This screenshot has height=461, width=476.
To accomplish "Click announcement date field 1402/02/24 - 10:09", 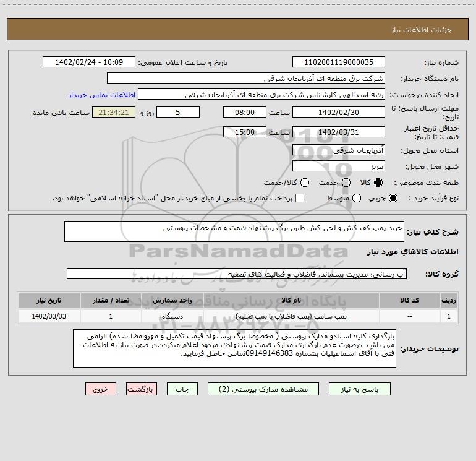I will (x=89, y=62).
